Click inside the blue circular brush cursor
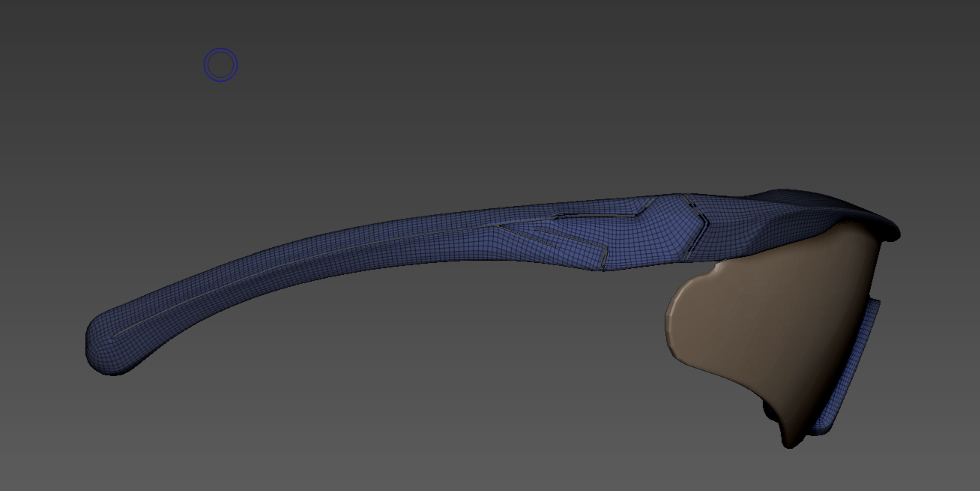Image resolution: width=980 pixels, height=491 pixels. pyautogui.click(x=220, y=65)
